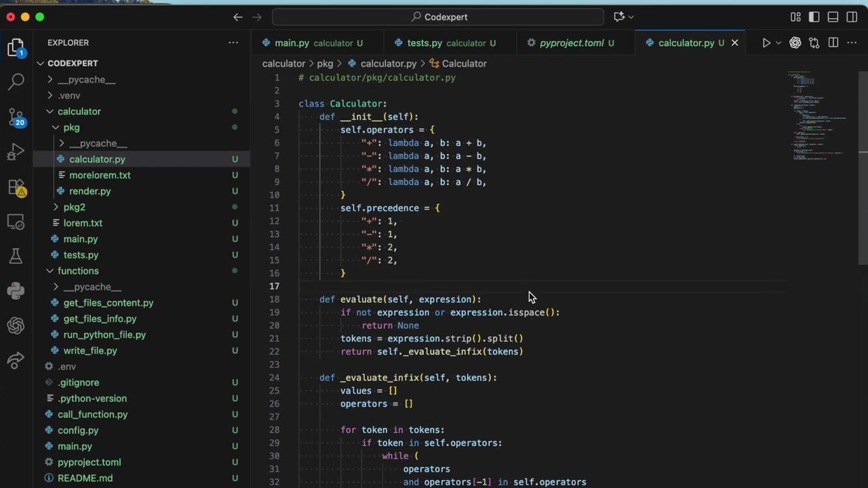
Task: Open render.py in the explorer
Action: tap(142, 191)
